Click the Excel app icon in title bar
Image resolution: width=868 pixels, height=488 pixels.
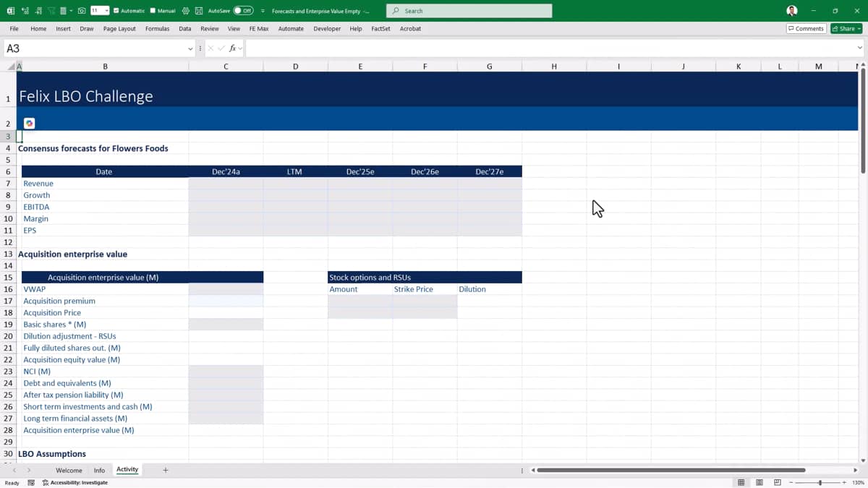tap(11, 11)
